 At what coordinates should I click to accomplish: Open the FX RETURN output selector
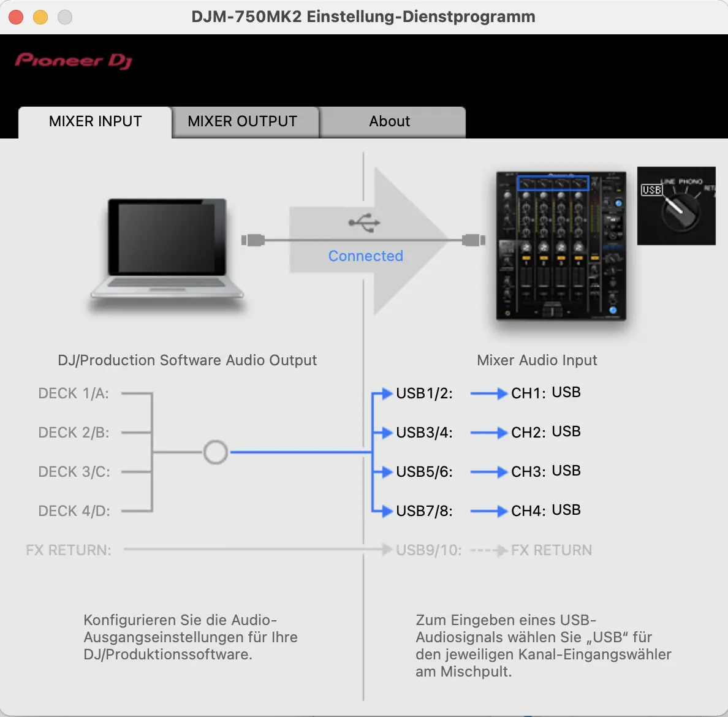point(69,550)
